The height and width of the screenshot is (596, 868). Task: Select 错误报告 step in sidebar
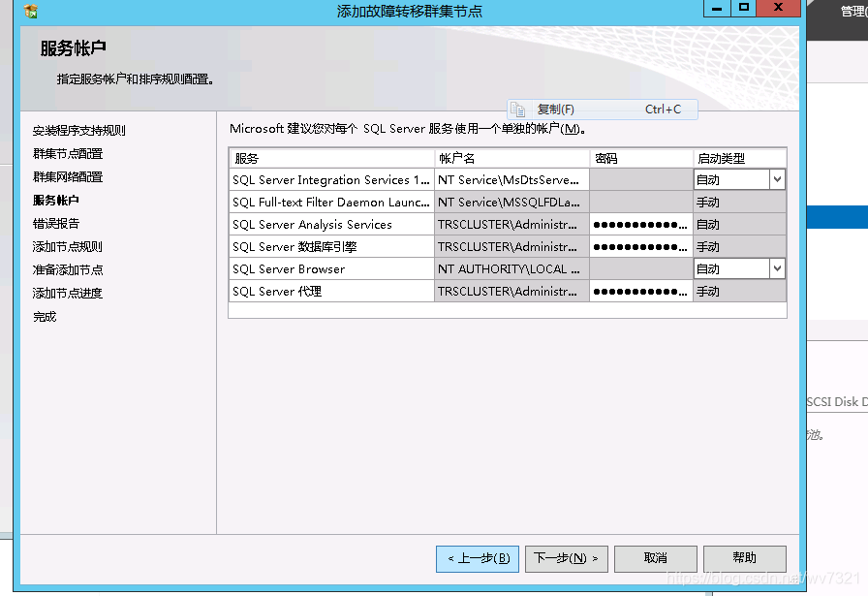[56, 223]
